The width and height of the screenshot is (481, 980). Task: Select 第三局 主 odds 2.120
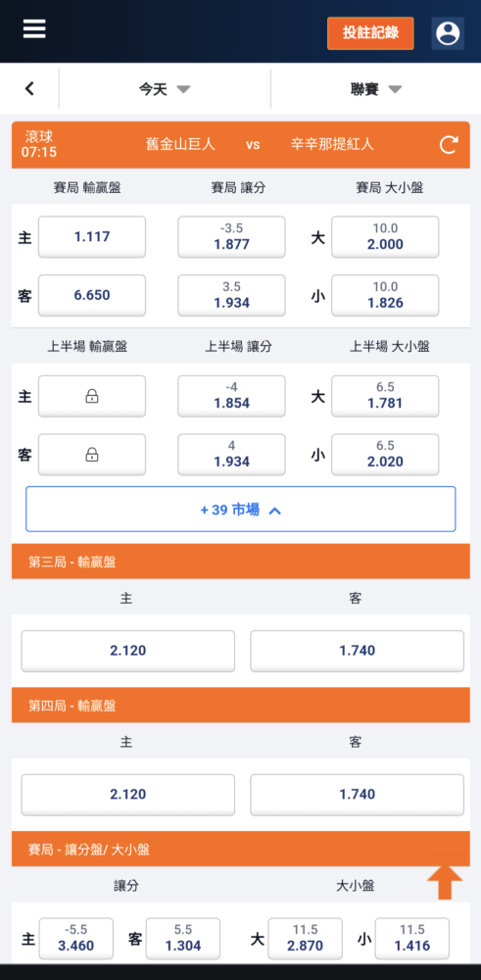click(x=128, y=651)
